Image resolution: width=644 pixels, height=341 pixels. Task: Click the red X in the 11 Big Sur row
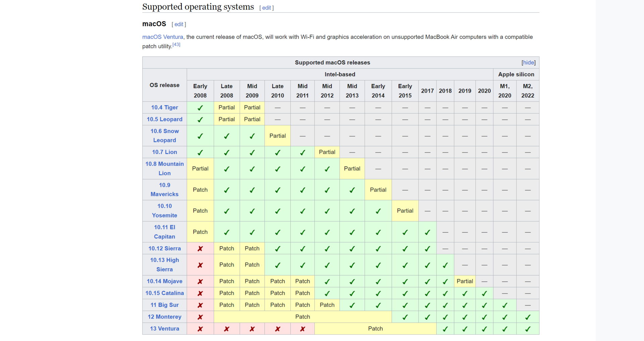pos(200,305)
